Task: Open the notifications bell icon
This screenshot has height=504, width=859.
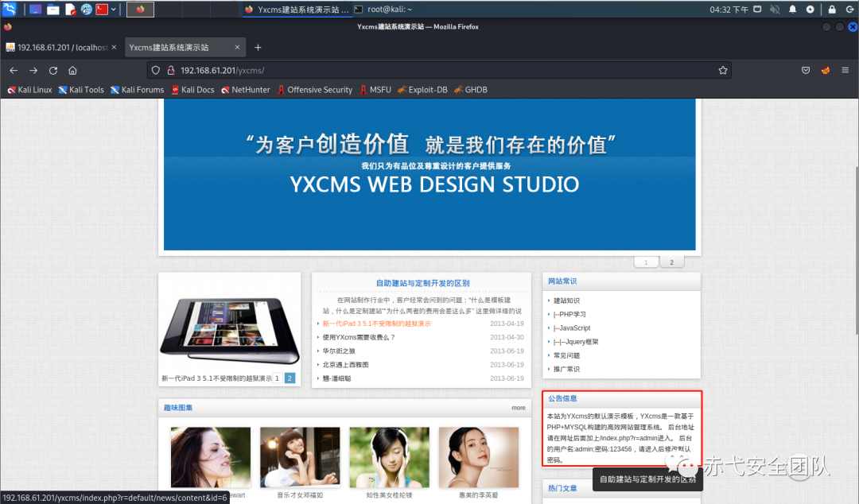Action: [792, 10]
